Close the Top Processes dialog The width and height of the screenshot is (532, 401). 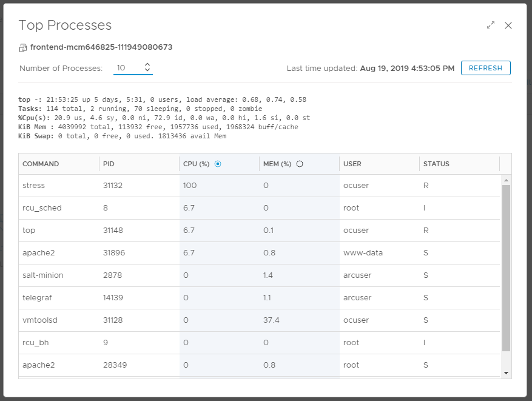[508, 25]
